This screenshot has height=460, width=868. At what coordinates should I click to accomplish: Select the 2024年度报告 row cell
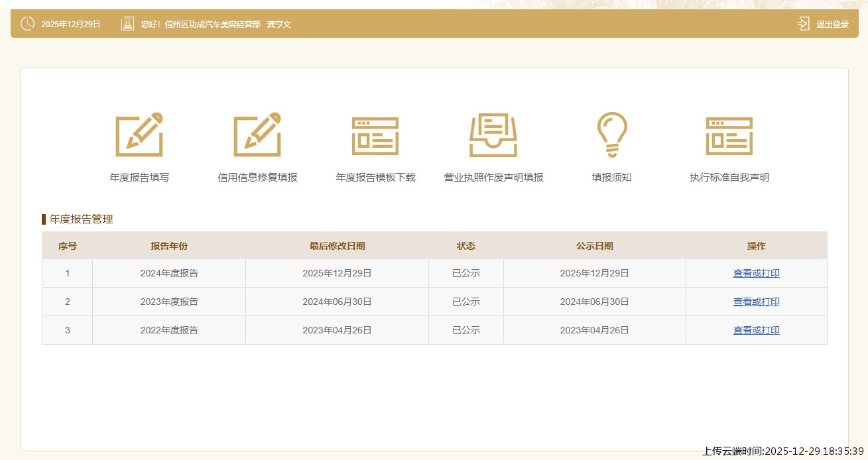(169, 273)
